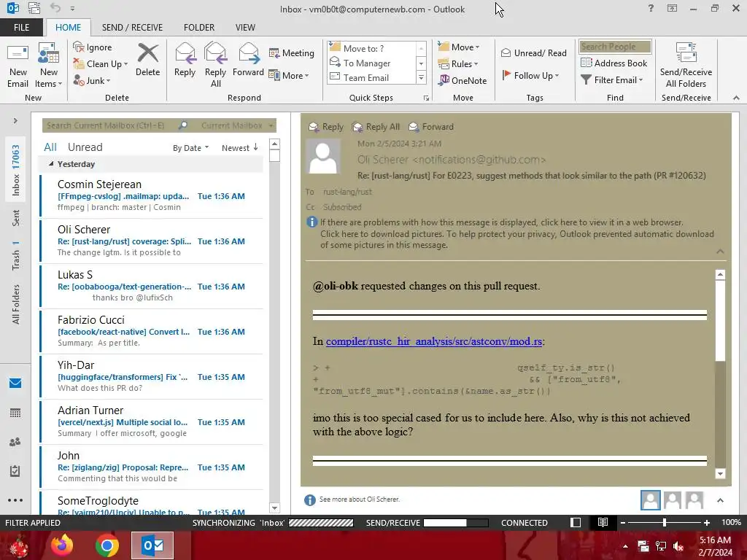Open the Junk dropdown
The image size is (747, 560).
point(92,80)
